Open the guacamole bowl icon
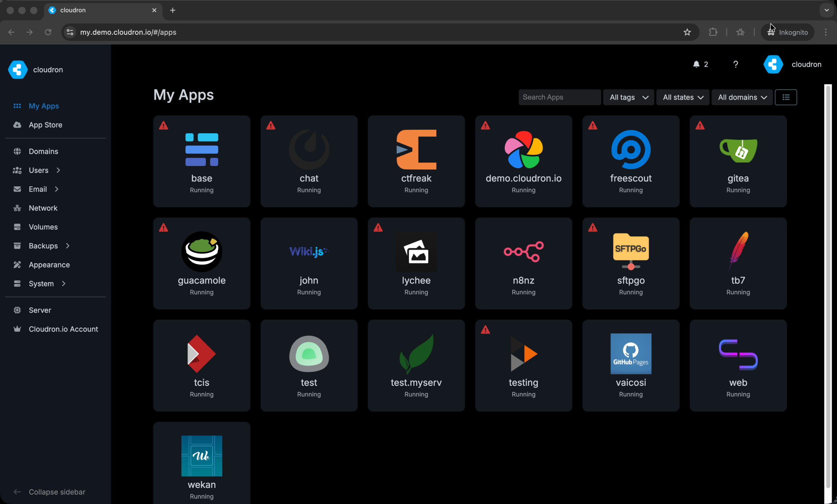This screenshot has height=504, width=837. [201, 252]
